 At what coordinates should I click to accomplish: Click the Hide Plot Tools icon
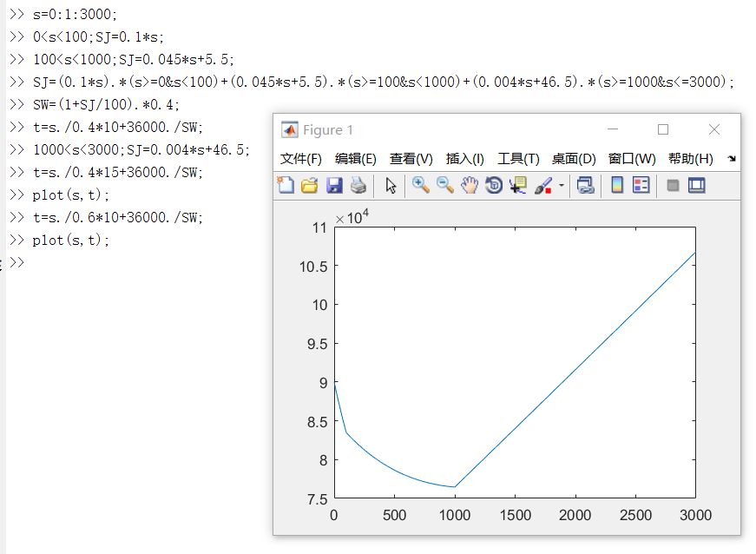pos(673,185)
